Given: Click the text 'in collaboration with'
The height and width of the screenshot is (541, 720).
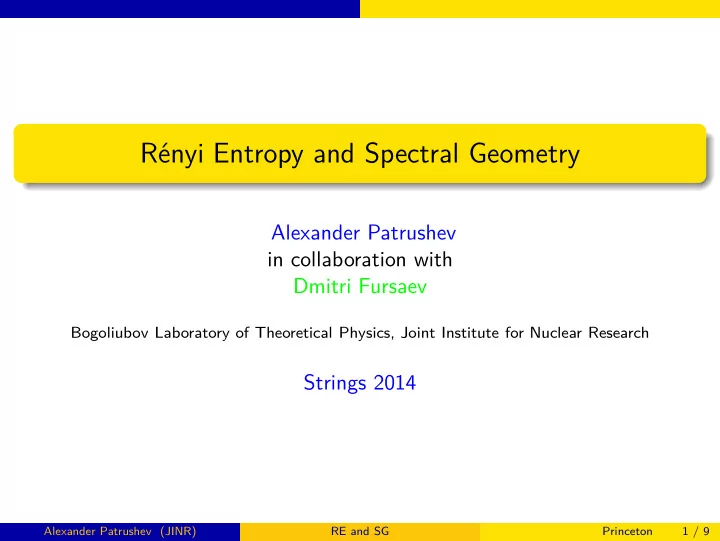Looking at the screenshot, I should 360,259.
